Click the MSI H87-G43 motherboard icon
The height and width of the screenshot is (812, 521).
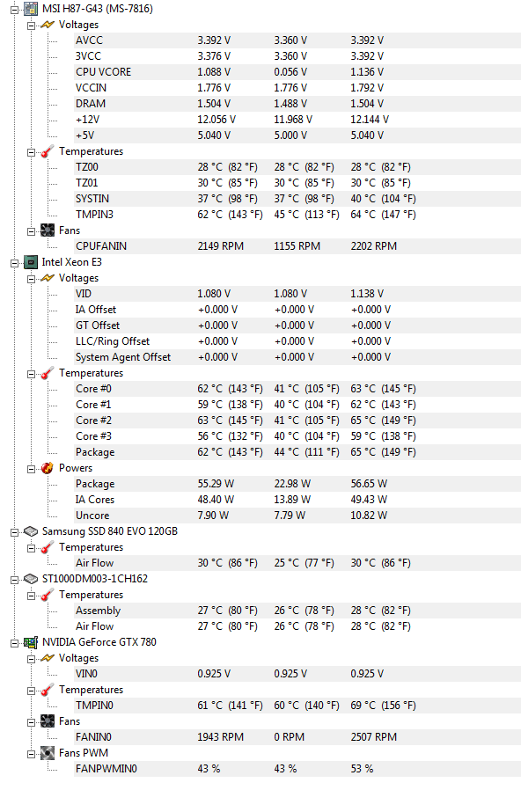31,8
